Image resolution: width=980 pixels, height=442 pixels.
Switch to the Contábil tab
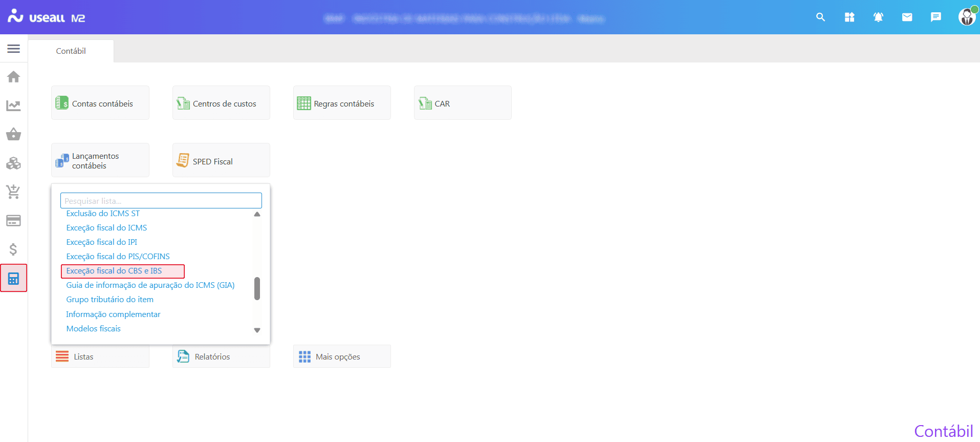tap(71, 51)
